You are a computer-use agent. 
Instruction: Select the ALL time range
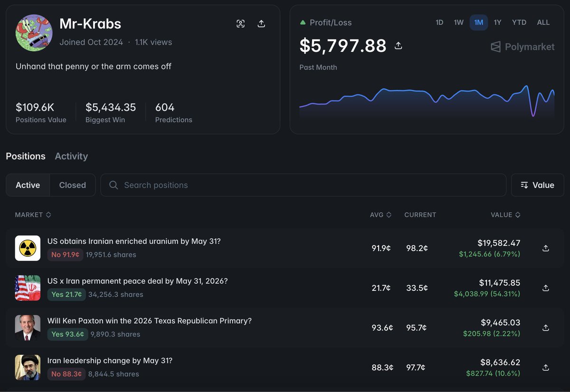click(x=543, y=22)
